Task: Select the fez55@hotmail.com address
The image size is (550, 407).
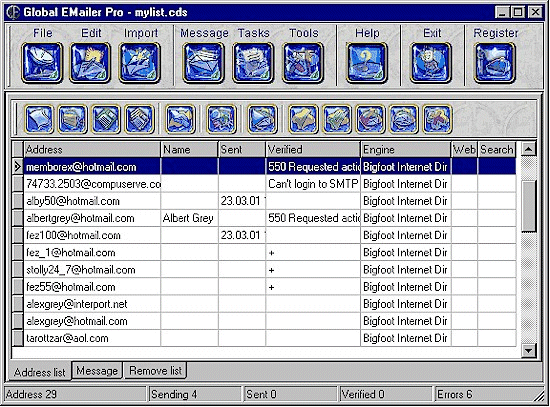Action: 92,287
